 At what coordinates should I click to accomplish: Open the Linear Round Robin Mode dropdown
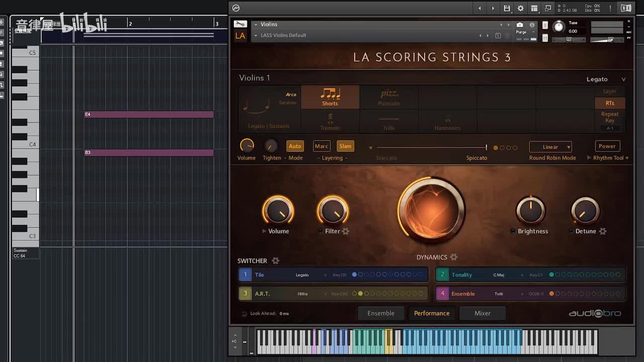550,147
